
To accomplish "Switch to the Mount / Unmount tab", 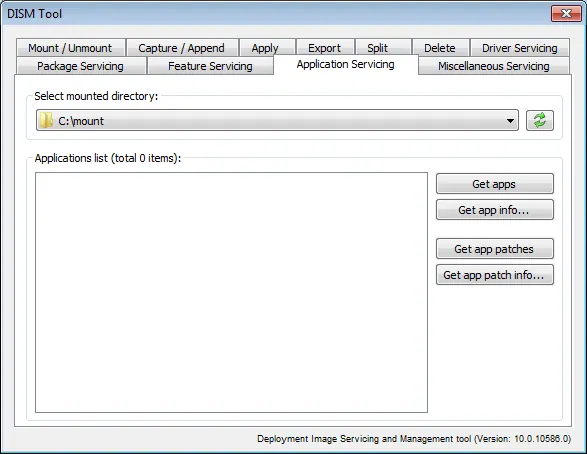I will click(x=70, y=48).
